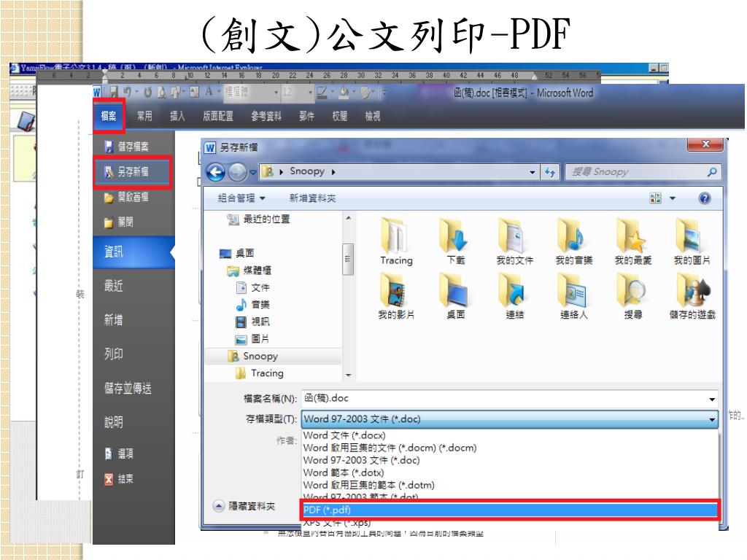747x560 pixels.
Task: Click the refresh button beside the address bar
Action: click(x=550, y=172)
